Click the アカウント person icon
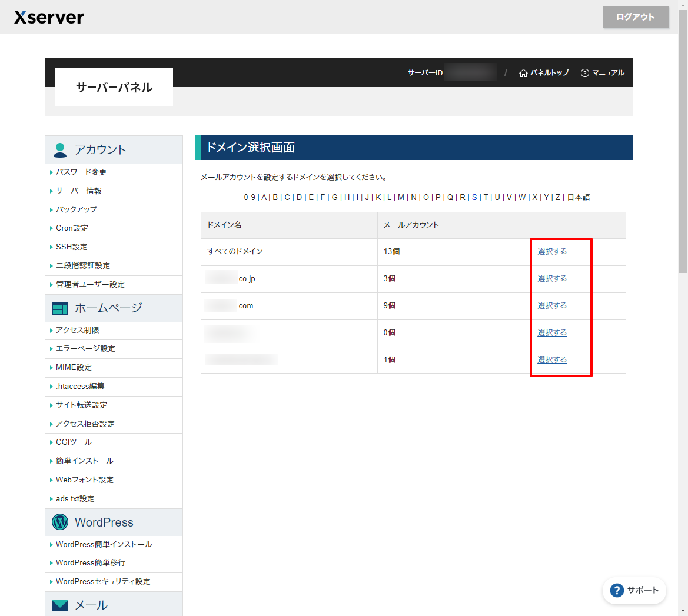688x616 pixels. coord(60,149)
